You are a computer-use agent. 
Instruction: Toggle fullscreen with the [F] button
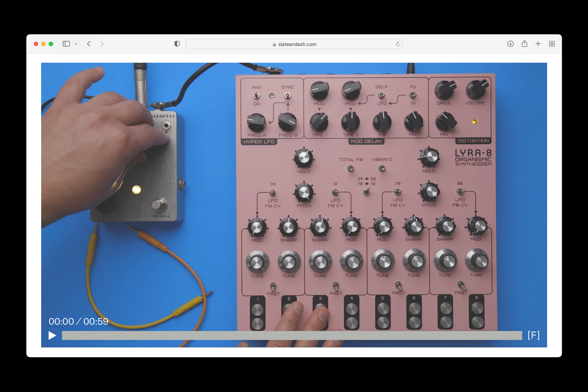(533, 335)
